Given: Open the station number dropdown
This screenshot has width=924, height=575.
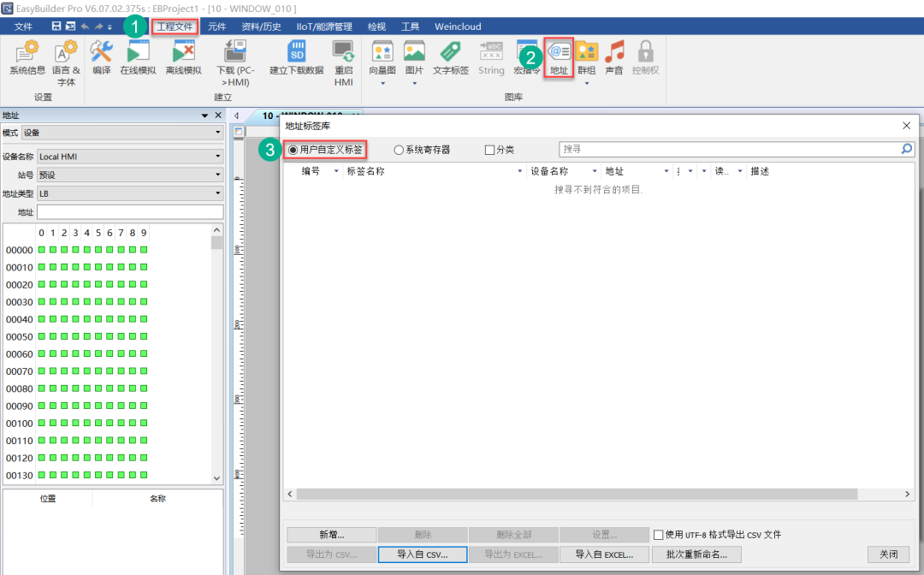Looking at the screenshot, I should 130,175.
